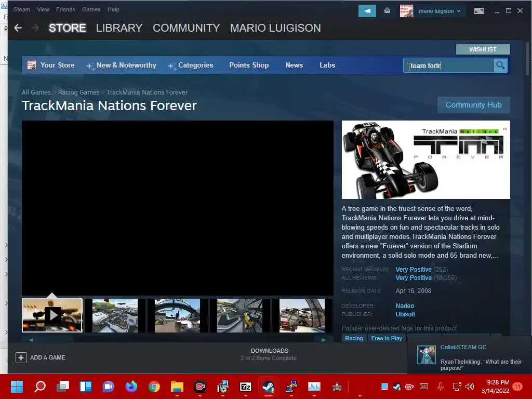This screenshot has width=532, height=399.
Task: Open the Ubisoft publisher link
Action: point(405,314)
